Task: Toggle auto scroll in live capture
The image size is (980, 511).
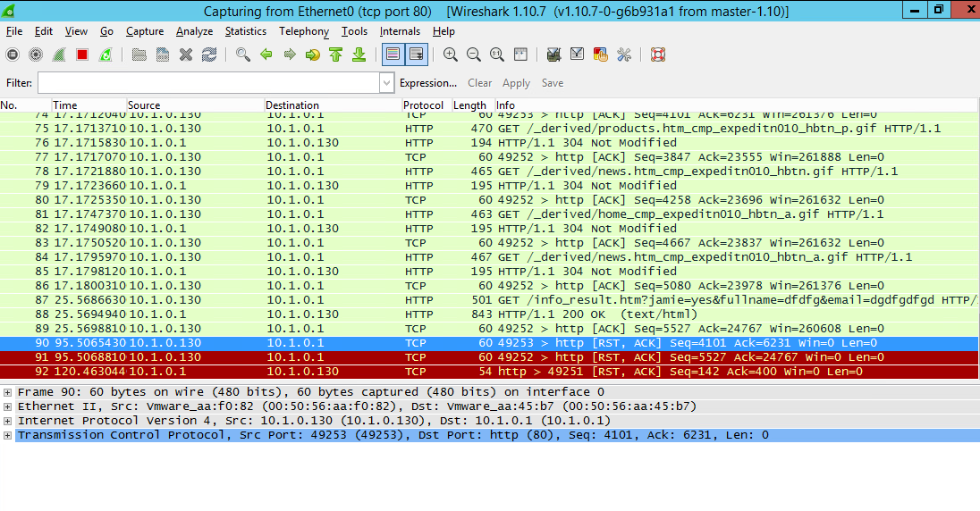Action: pyautogui.click(x=417, y=55)
